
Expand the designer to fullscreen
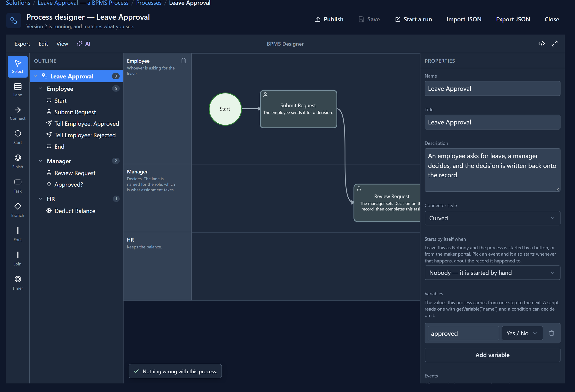click(554, 44)
